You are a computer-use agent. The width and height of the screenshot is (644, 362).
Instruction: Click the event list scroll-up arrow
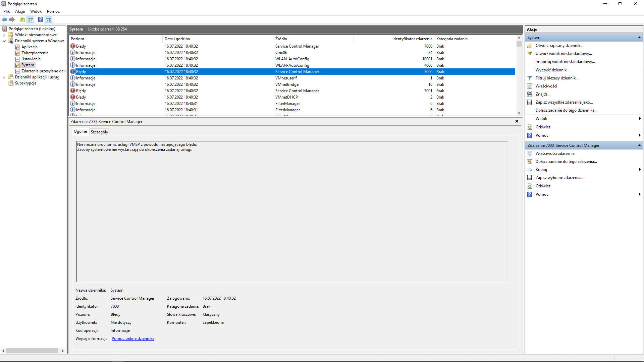point(519,38)
